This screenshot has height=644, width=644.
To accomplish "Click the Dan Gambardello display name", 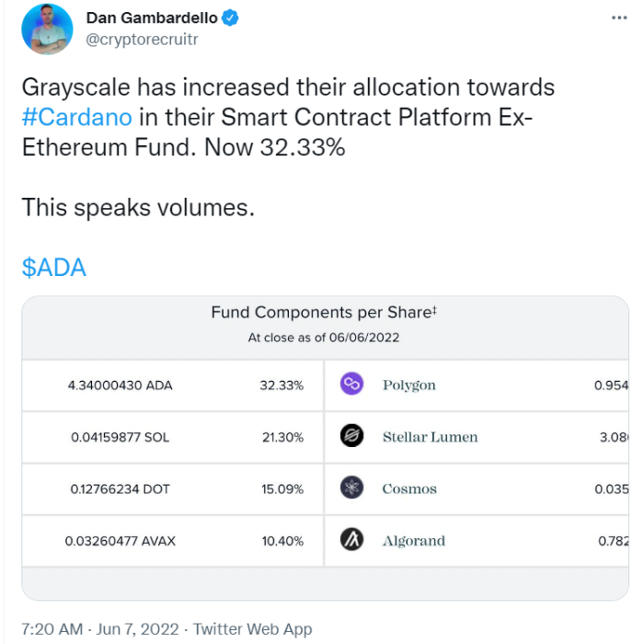I will pos(152,18).
